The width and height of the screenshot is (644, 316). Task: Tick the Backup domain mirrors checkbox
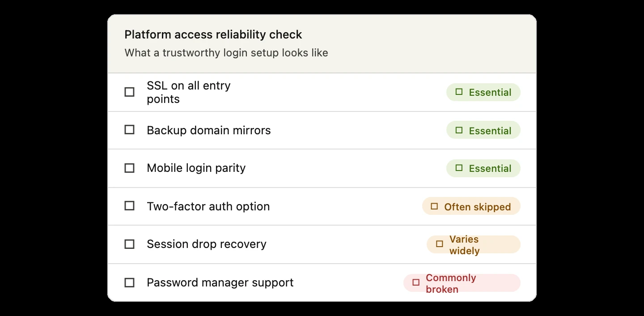[129, 130]
